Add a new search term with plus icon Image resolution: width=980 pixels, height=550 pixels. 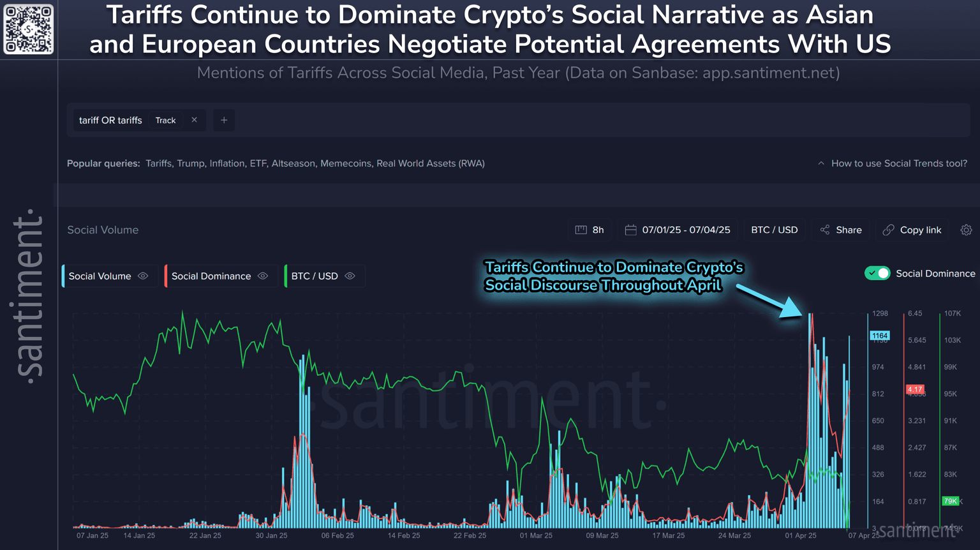coord(224,120)
